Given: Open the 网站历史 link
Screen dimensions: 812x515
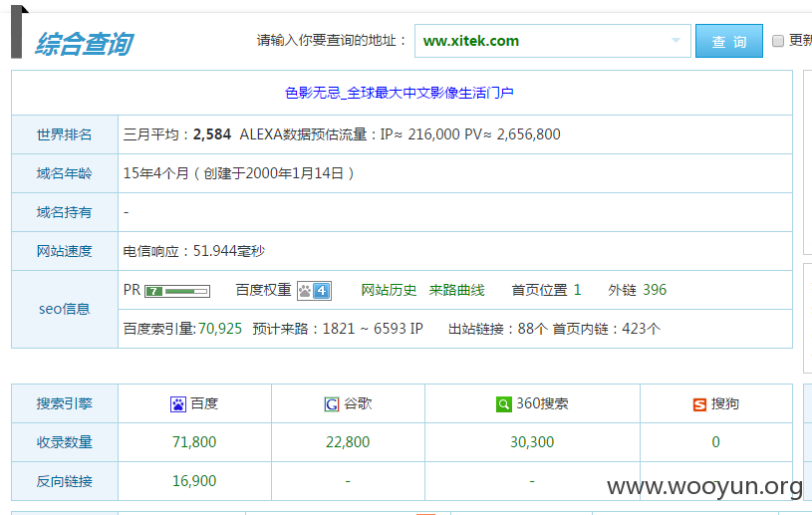Looking at the screenshot, I should [389, 290].
